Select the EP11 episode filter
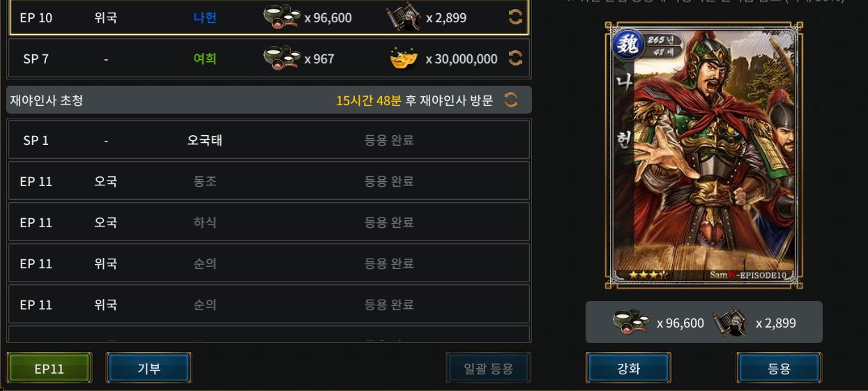The width and height of the screenshot is (868, 391). (x=50, y=369)
